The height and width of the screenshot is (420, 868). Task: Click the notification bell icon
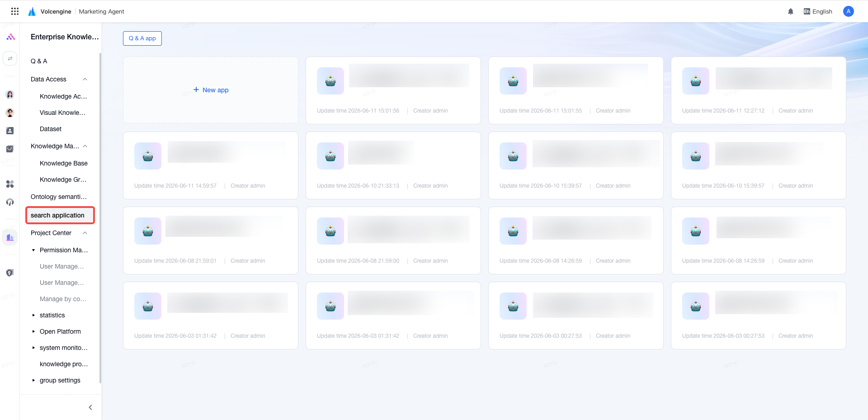tap(791, 12)
